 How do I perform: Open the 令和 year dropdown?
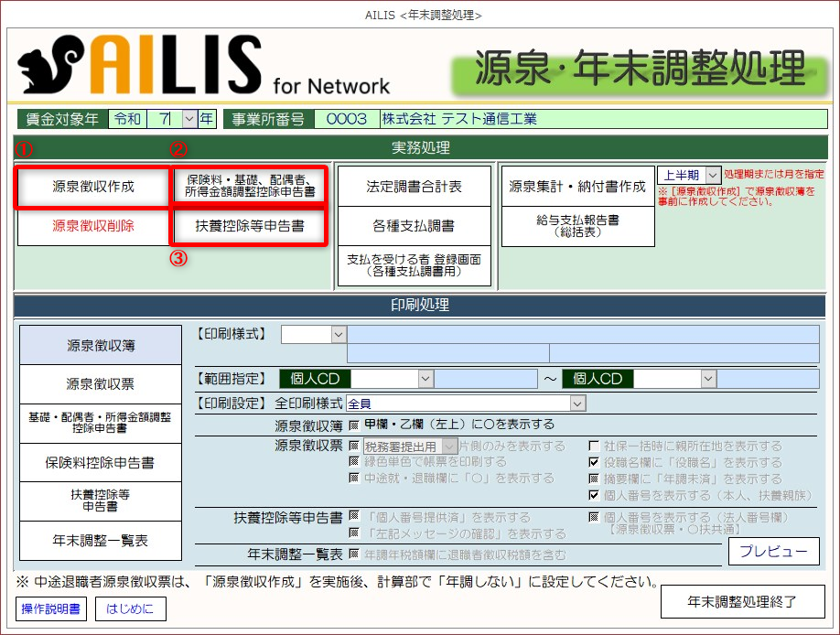189,119
